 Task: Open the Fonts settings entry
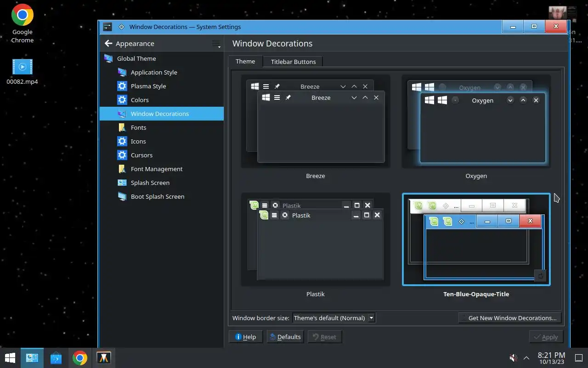point(162,127)
